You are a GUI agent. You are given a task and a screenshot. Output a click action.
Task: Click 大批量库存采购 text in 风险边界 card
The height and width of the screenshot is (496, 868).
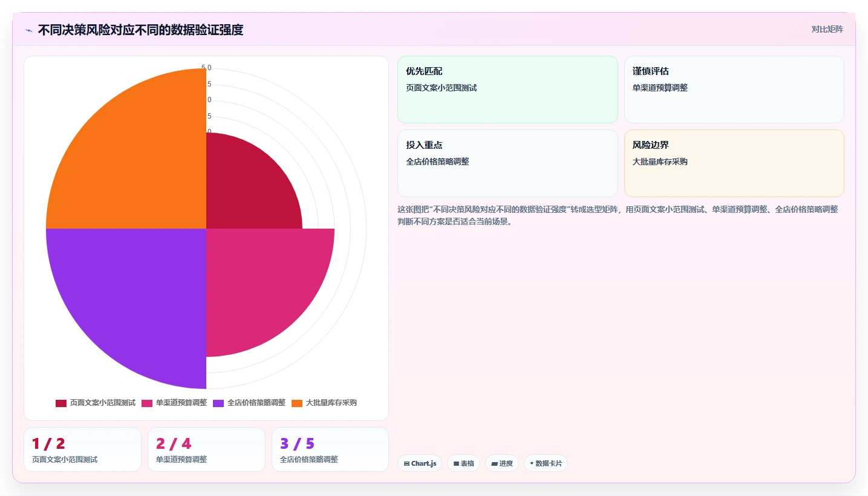tap(660, 162)
